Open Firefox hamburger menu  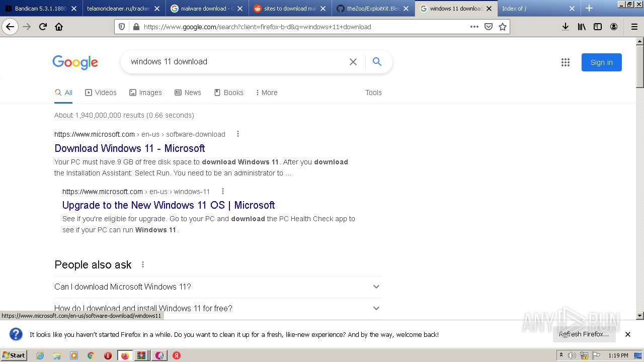pyautogui.click(x=634, y=27)
